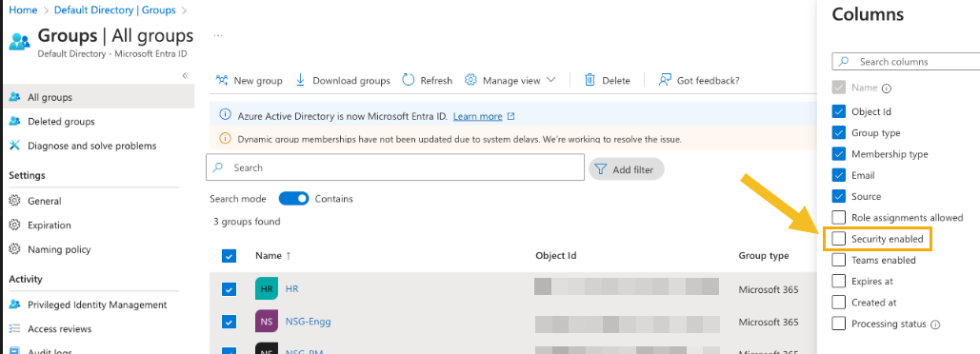Click the Delete trash can icon
This screenshot has height=354, width=980.
590,80
